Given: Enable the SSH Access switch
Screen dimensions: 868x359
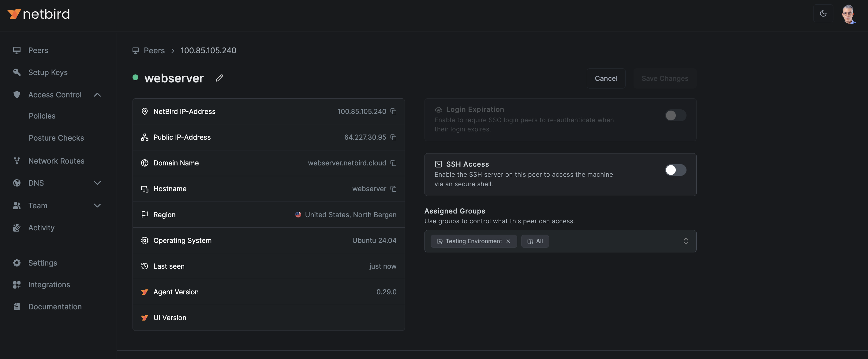Looking at the screenshot, I should point(675,170).
